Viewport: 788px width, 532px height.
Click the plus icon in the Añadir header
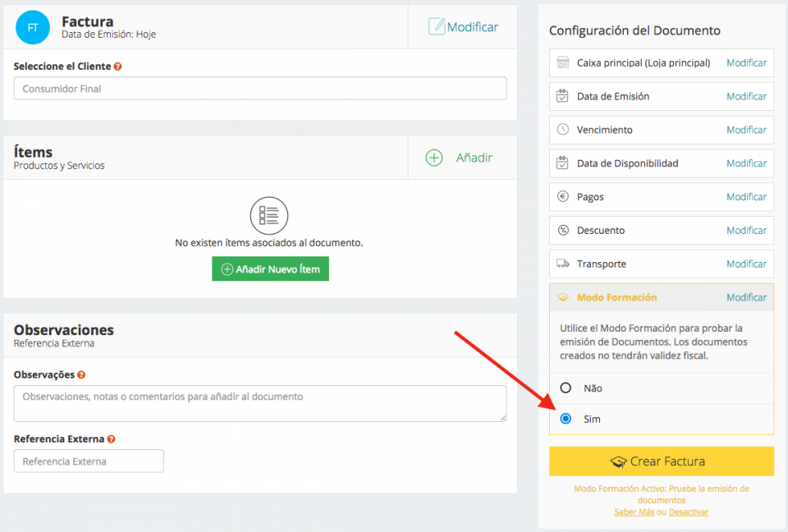[x=433, y=158]
